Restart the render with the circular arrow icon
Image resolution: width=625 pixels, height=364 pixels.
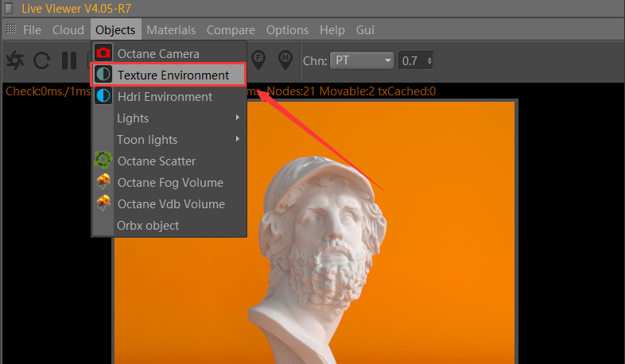(x=42, y=60)
